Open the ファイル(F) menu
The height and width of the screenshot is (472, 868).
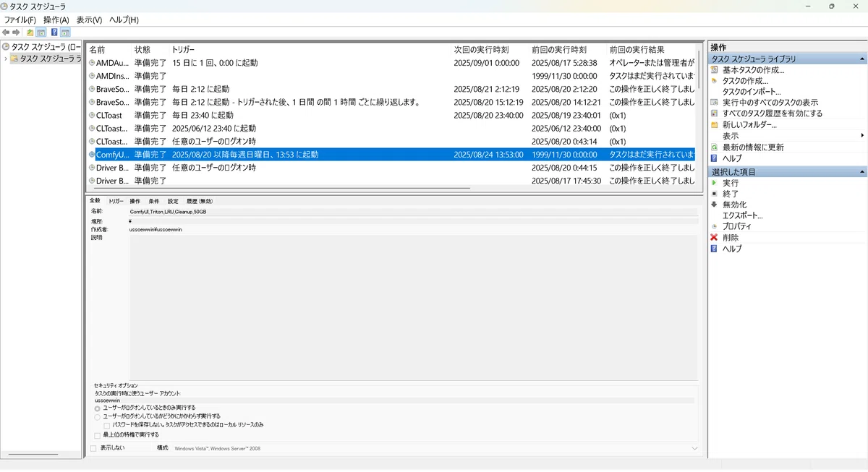tap(20, 20)
